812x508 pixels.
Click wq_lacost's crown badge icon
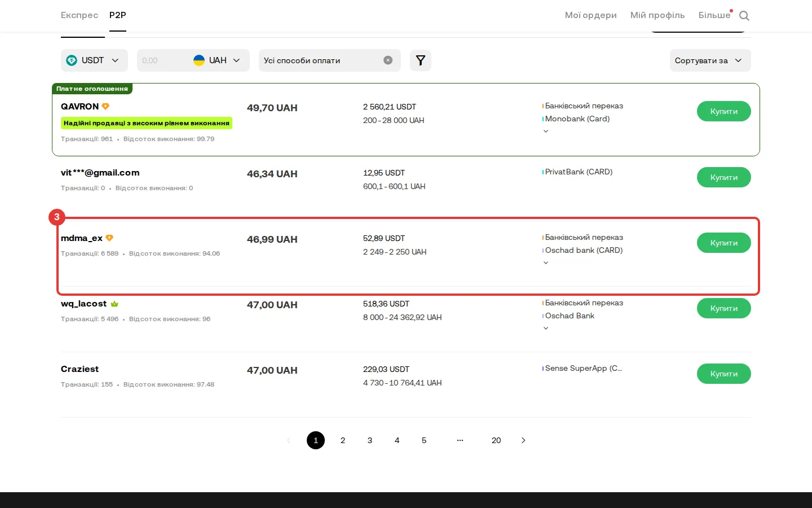pyautogui.click(x=114, y=304)
